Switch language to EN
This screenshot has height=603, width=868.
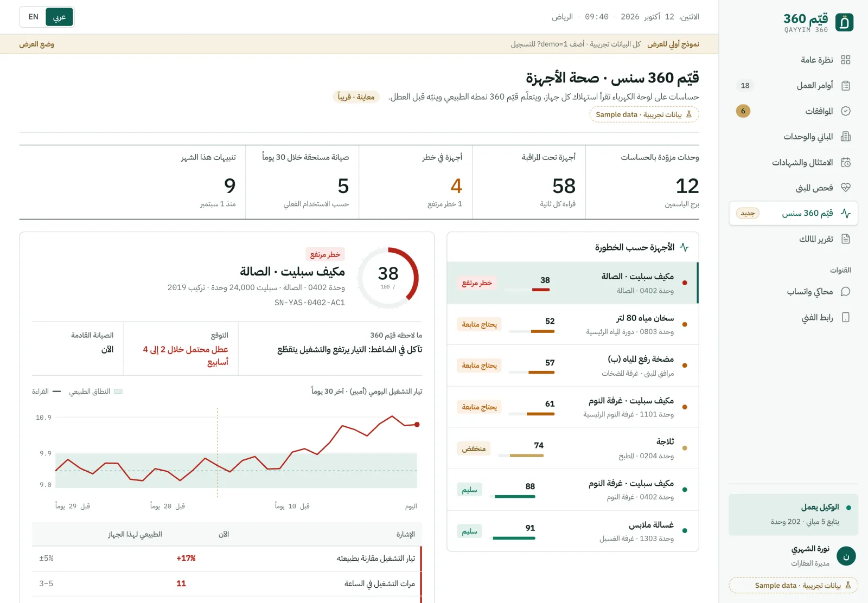click(34, 17)
